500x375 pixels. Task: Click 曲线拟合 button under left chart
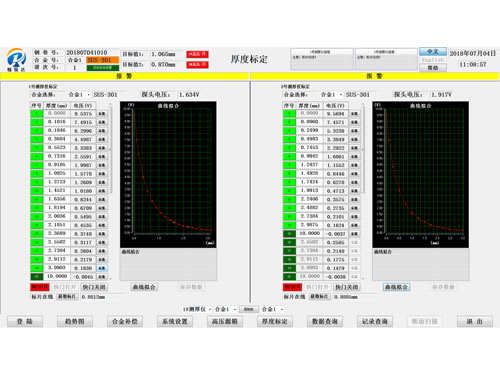(x=144, y=287)
